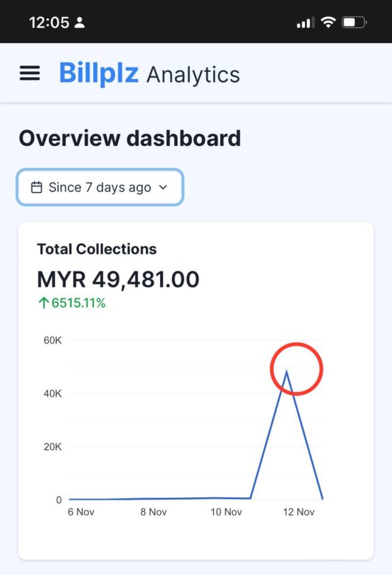Click the '8 Nov' x-axis label

coord(154,512)
